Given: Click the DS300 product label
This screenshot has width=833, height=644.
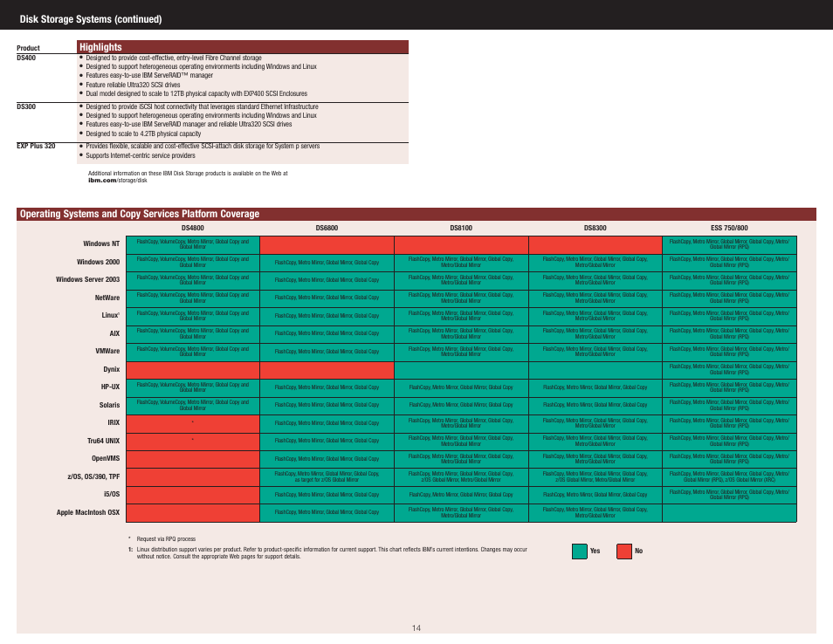Looking at the screenshot, I should pyautogui.click(x=26, y=106).
